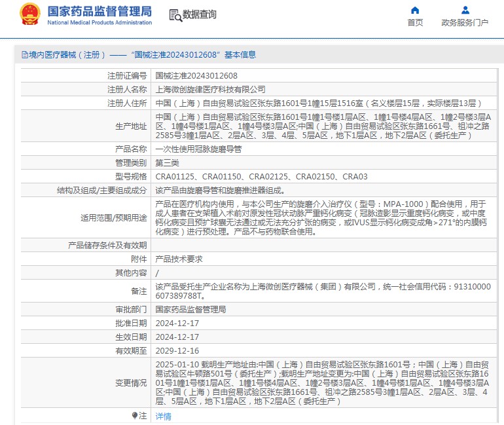Click the 结构及组成/主要组成成分 label
Viewport: 504px width, 425px height.
[x=102, y=191]
